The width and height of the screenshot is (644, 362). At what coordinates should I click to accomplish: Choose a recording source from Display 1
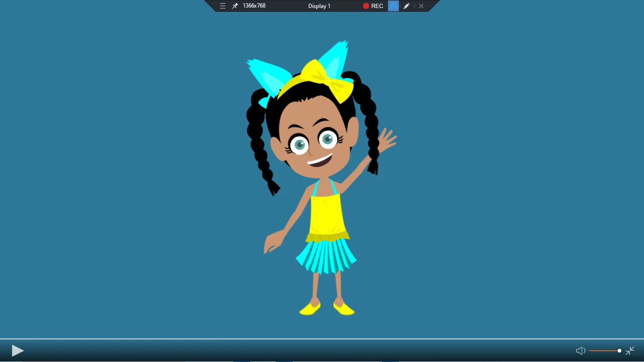319,6
